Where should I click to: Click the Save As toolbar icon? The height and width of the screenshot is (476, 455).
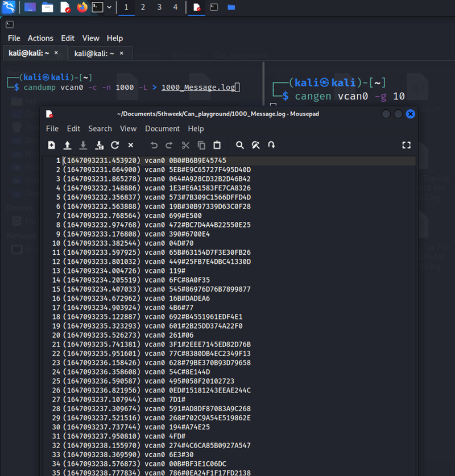point(100,145)
